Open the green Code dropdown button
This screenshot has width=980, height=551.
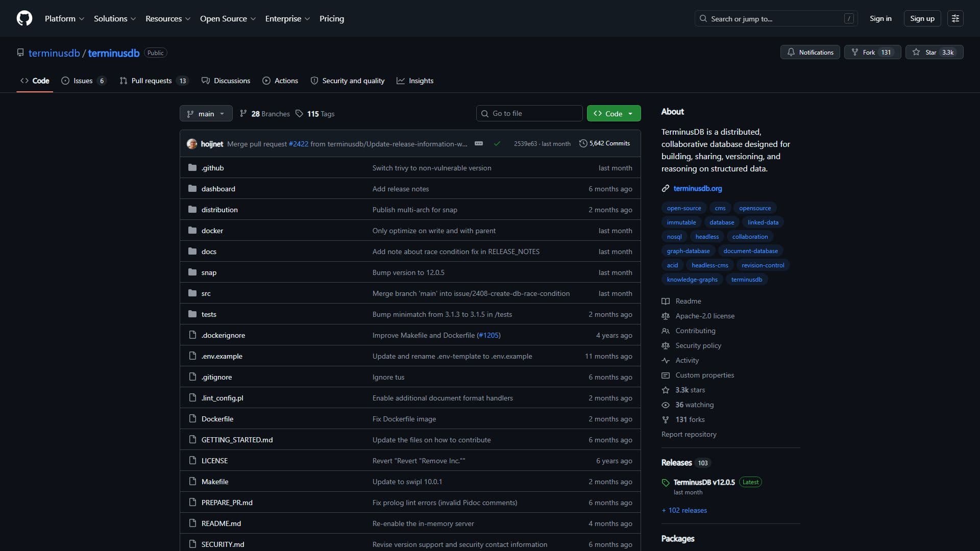[614, 113]
